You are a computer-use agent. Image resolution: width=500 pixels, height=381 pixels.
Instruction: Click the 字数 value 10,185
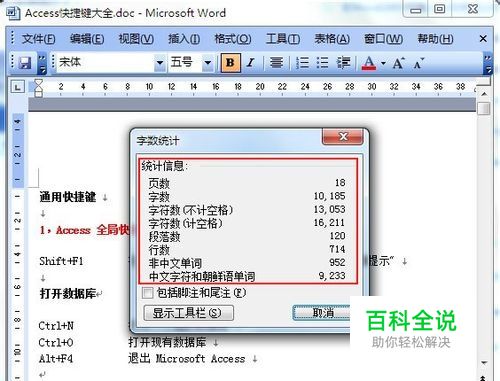click(329, 196)
